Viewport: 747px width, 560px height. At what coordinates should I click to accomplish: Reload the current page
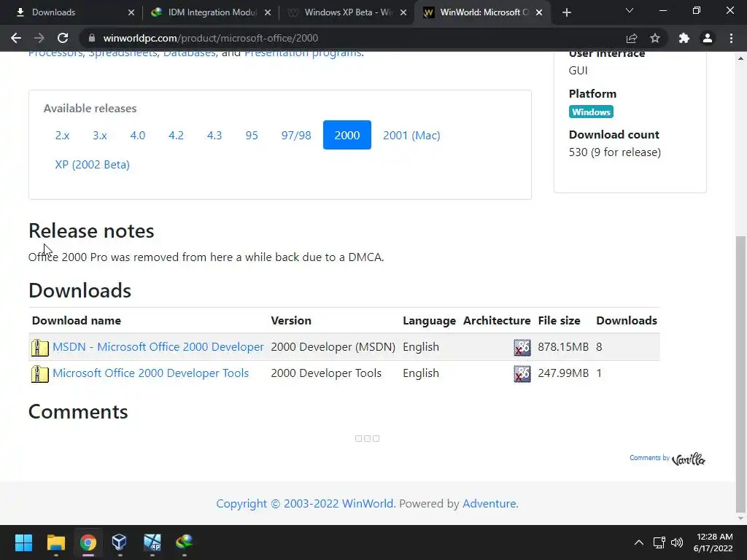[63, 38]
